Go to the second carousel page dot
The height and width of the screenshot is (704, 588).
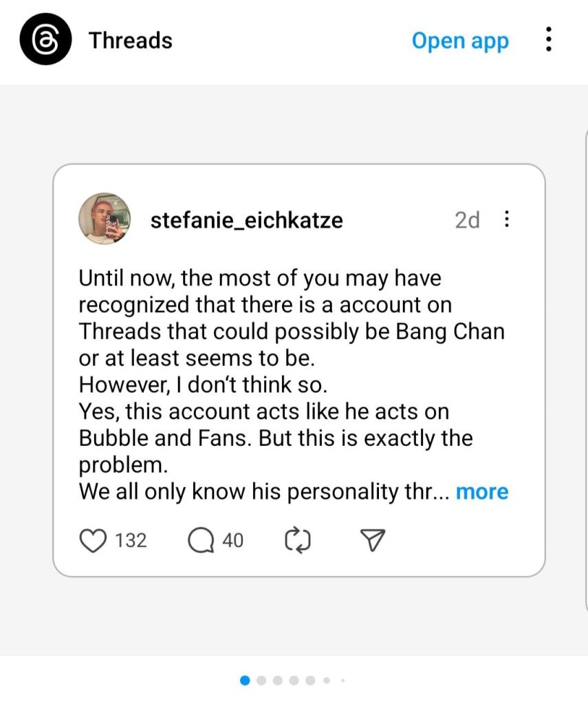point(261,681)
